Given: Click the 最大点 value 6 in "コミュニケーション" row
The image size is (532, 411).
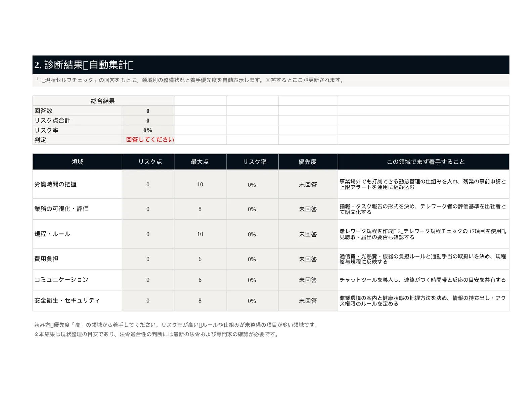Looking at the screenshot, I should [x=200, y=280].
